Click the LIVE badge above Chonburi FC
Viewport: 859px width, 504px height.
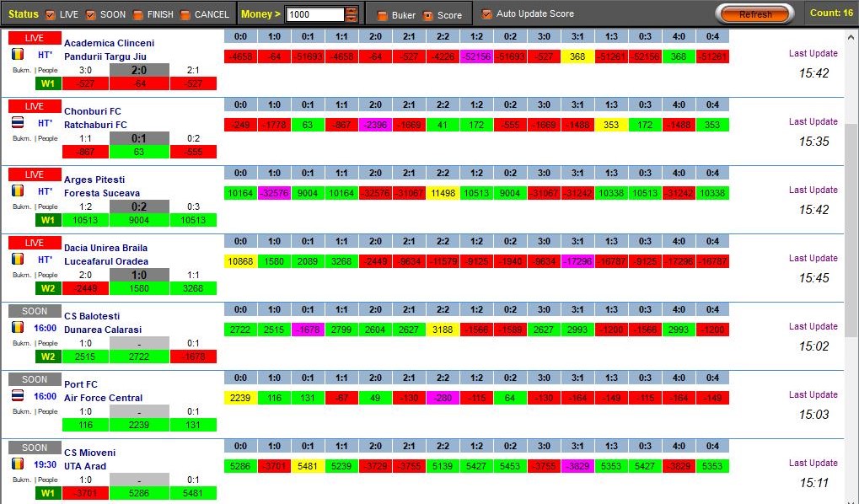35,106
